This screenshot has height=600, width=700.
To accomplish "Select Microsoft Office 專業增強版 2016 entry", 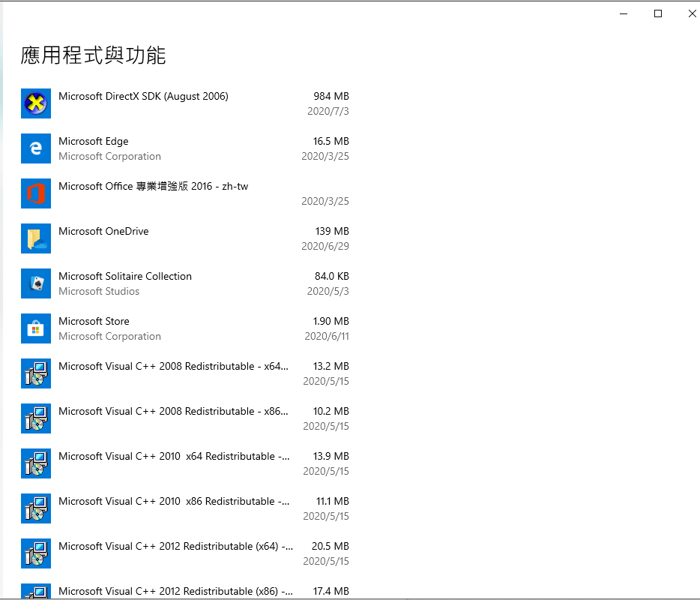I will (153, 186).
